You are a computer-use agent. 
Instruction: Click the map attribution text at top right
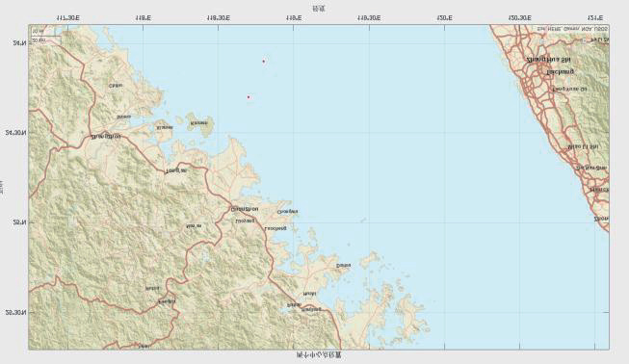tap(572, 29)
